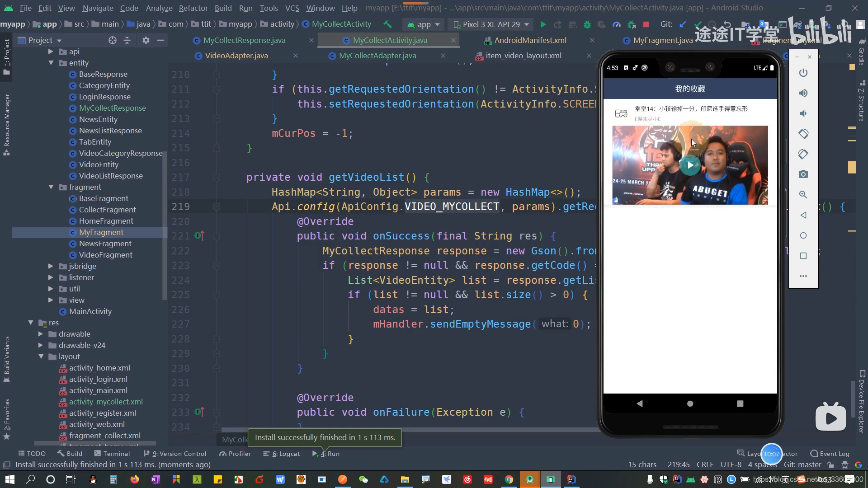Open Windows Start menu

tap(9, 479)
